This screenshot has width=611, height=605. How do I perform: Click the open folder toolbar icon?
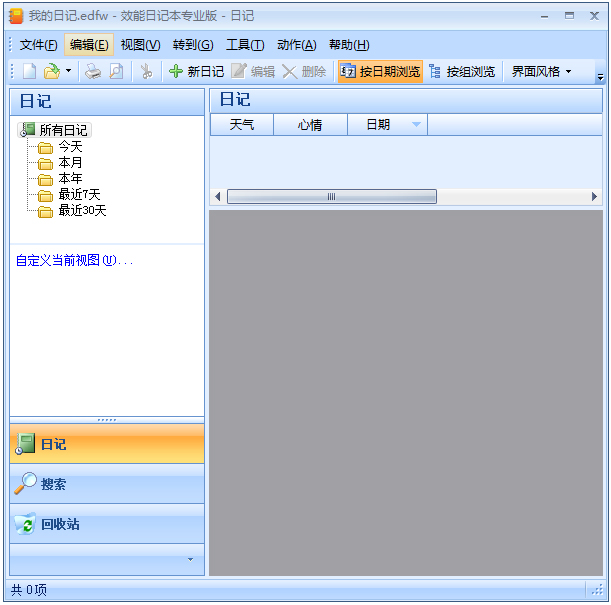click(x=52, y=71)
